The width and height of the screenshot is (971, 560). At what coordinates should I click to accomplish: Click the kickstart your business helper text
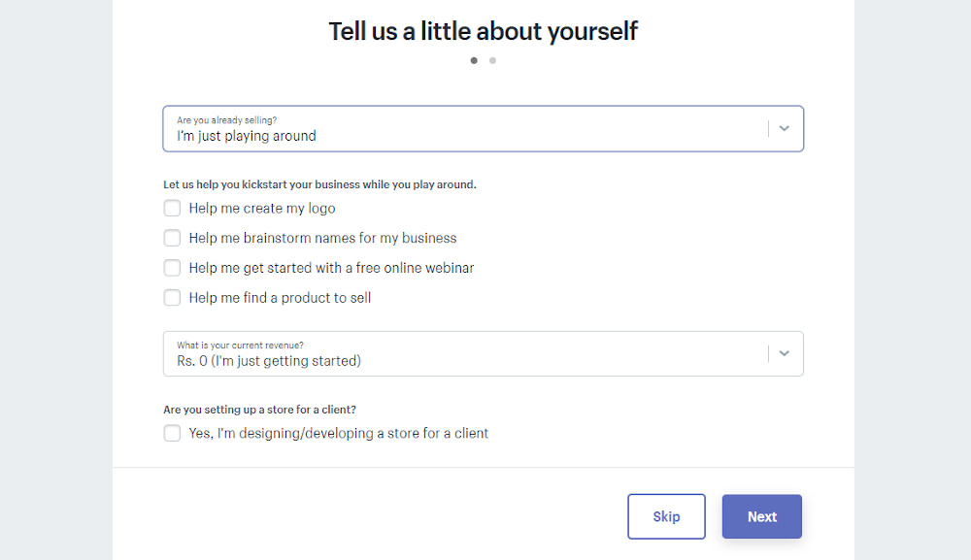tap(319, 183)
